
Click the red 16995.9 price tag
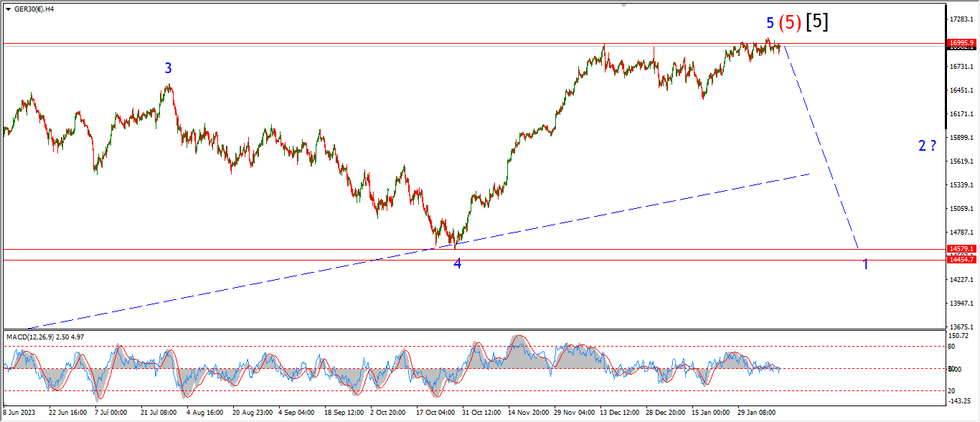coord(961,43)
